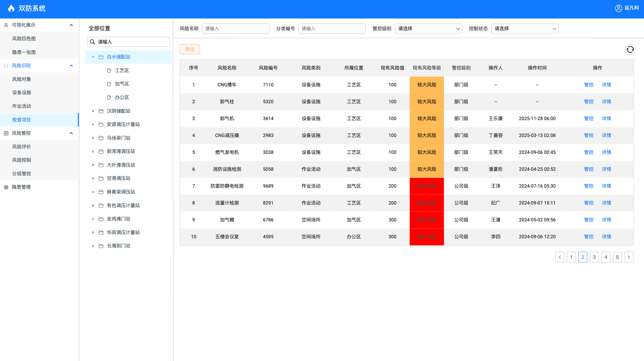Screen dimensions: 644x361
Task: Open the 风险四色图 menu item
Action: click(x=24, y=39)
